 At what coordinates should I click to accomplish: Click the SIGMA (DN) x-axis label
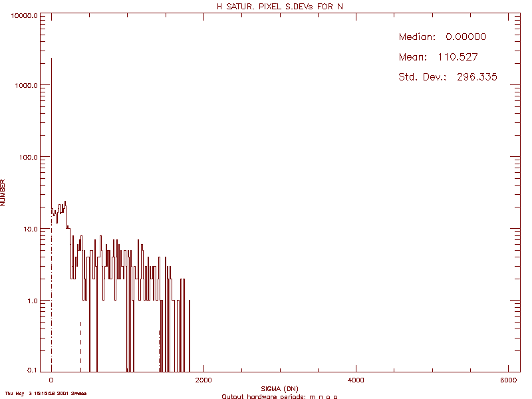(279, 388)
